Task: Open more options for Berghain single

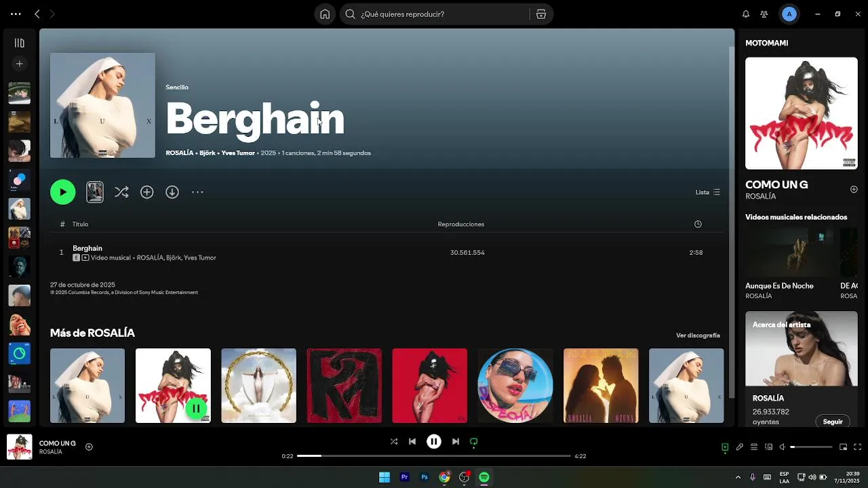Action: click(197, 192)
